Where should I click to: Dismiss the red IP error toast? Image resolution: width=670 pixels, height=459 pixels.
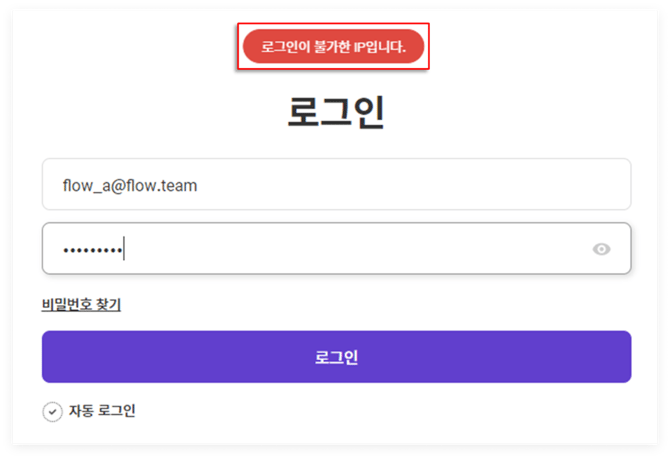coord(333,47)
